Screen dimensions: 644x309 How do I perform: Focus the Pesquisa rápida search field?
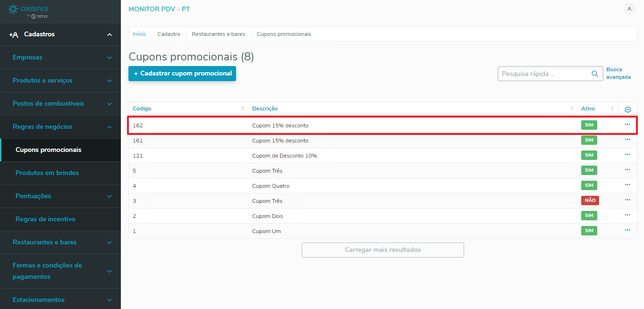coord(543,74)
